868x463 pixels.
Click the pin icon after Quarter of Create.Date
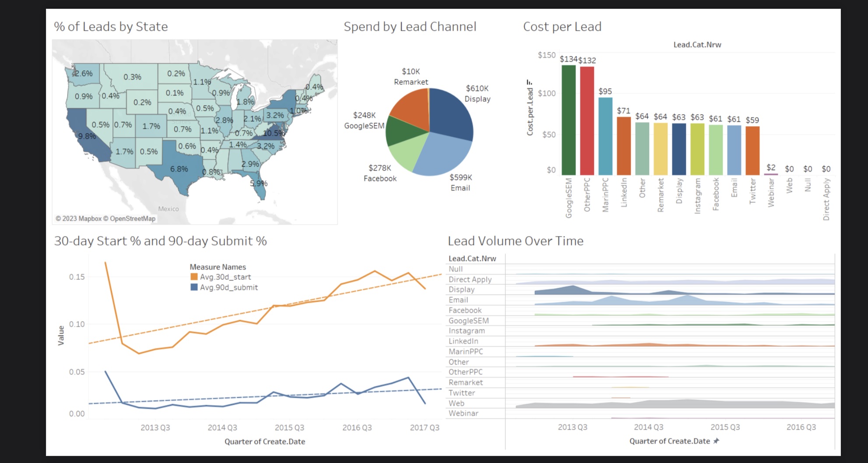coord(716,441)
